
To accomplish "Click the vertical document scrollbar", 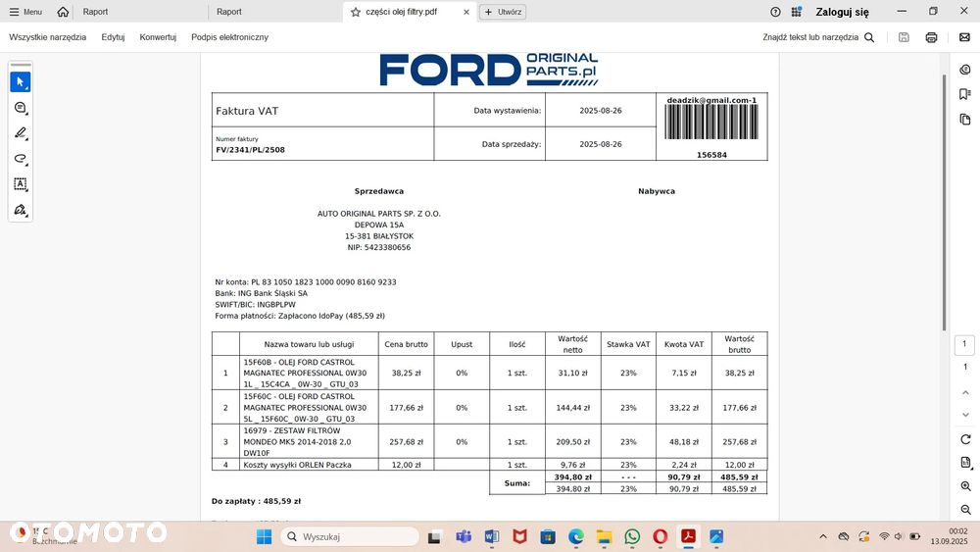I will (944, 203).
